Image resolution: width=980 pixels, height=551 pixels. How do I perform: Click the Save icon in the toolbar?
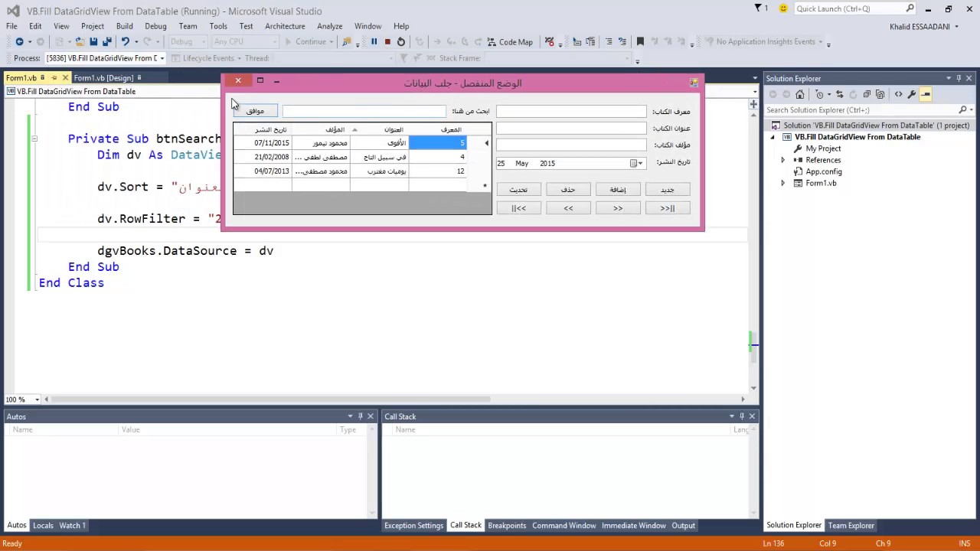(93, 42)
